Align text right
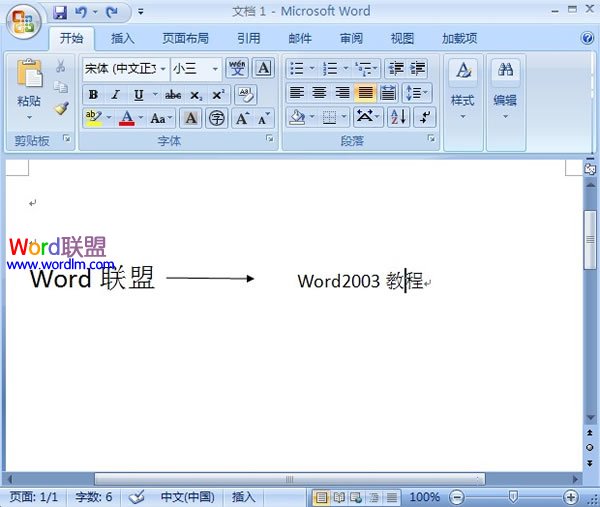 [342, 93]
